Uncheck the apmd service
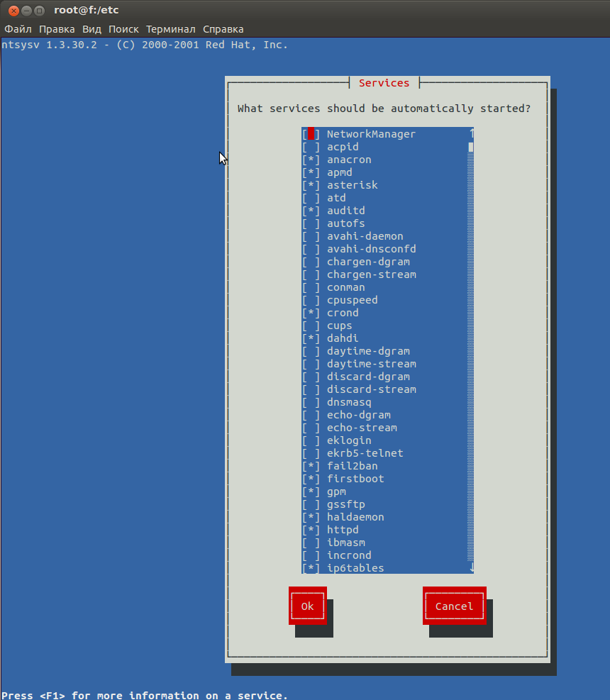Image resolution: width=610 pixels, height=700 pixels. (x=311, y=172)
